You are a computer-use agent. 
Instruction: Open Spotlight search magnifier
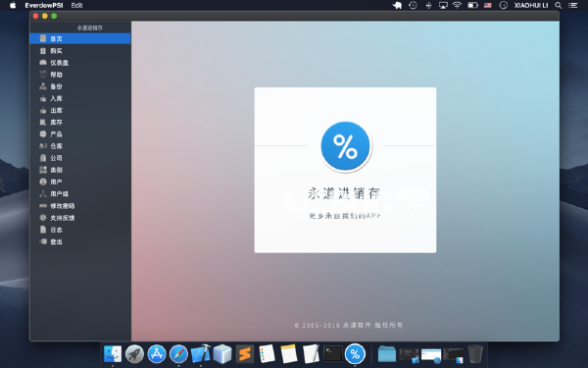[x=559, y=5]
